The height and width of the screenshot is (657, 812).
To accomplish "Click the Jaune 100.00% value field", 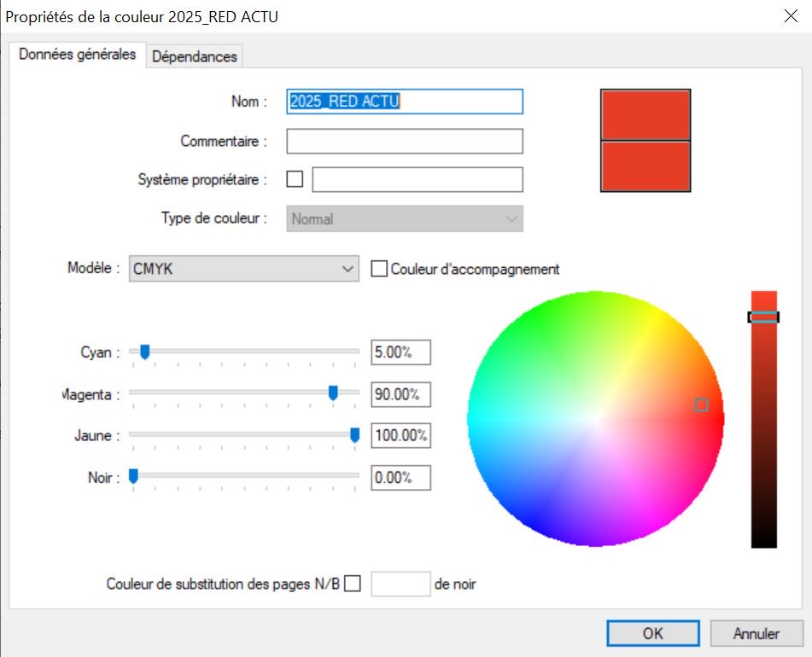I will coord(400,435).
